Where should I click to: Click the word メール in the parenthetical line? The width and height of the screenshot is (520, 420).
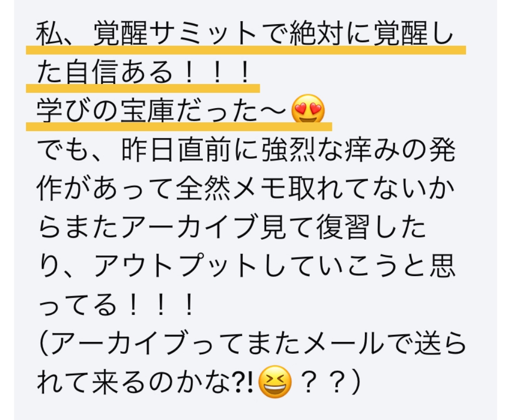pos(344,343)
